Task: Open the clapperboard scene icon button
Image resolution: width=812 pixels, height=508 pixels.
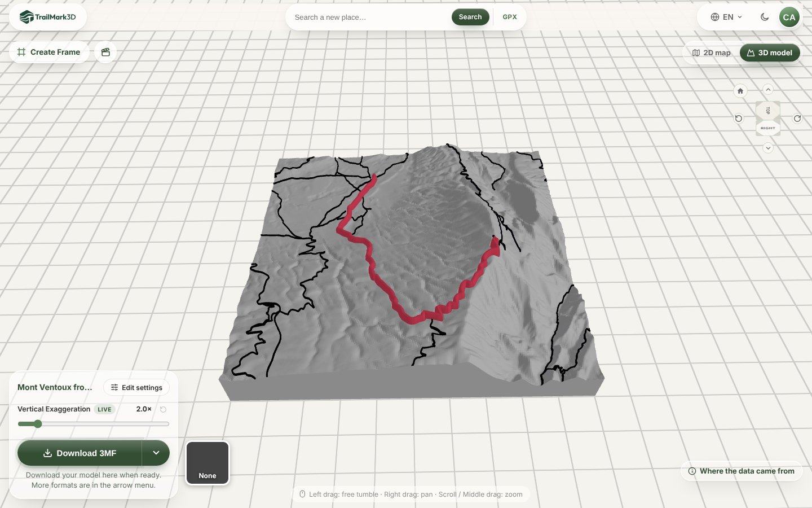Action: (105, 52)
